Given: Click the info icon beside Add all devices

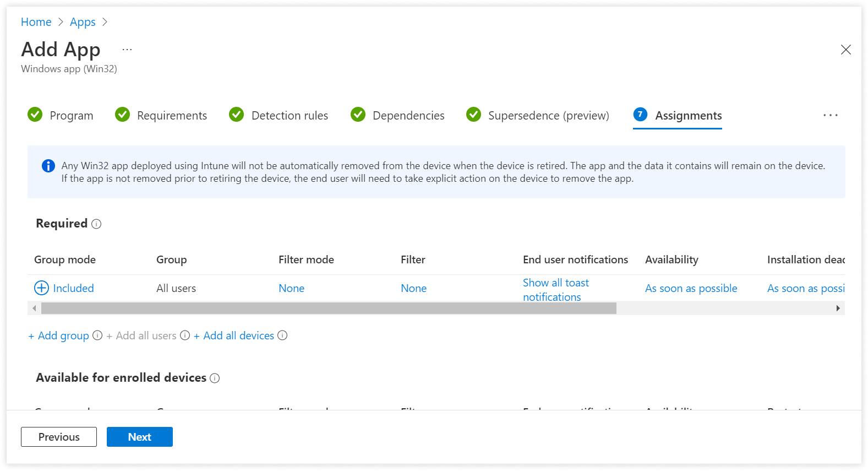Looking at the screenshot, I should click(x=282, y=335).
